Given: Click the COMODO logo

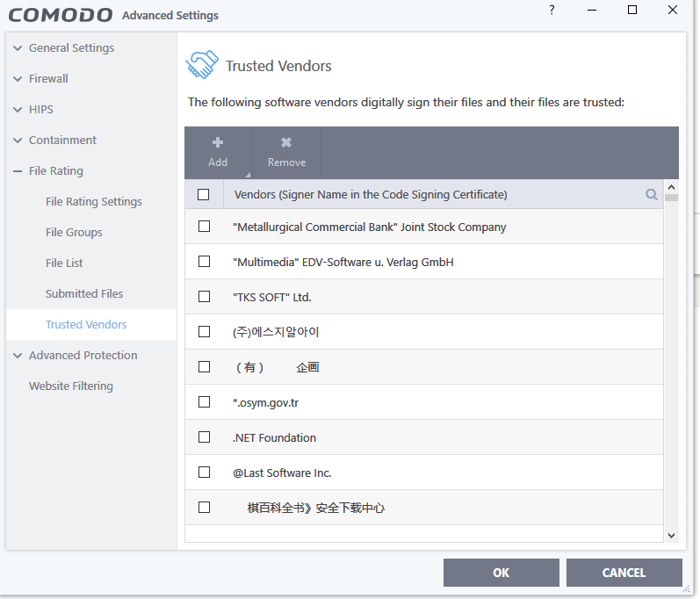Looking at the screenshot, I should click(x=61, y=15).
